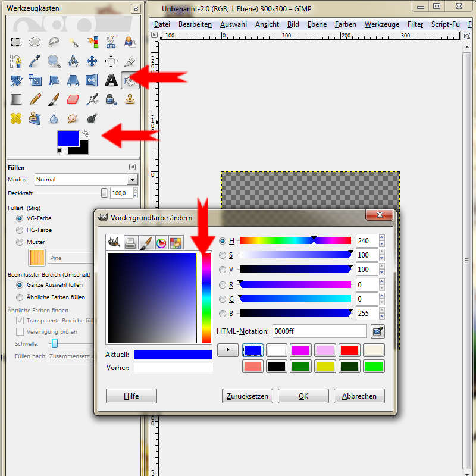476x476 pixels.
Task: Select the Blend gradient tool
Action: 16,99
